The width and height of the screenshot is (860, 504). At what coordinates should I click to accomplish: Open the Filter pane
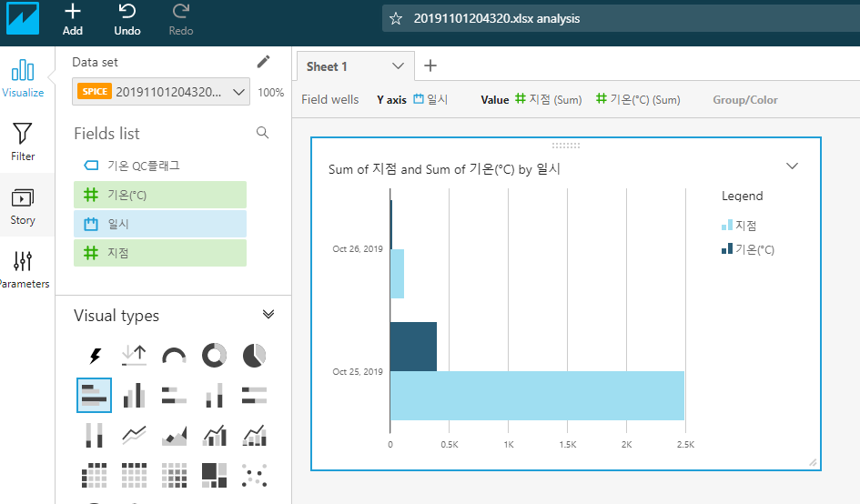(23, 142)
